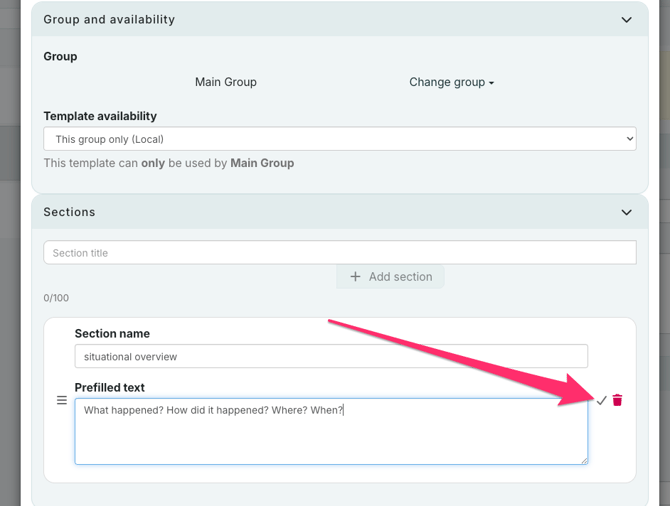Click into the Section name field

pyautogui.click(x=331, y=356)
